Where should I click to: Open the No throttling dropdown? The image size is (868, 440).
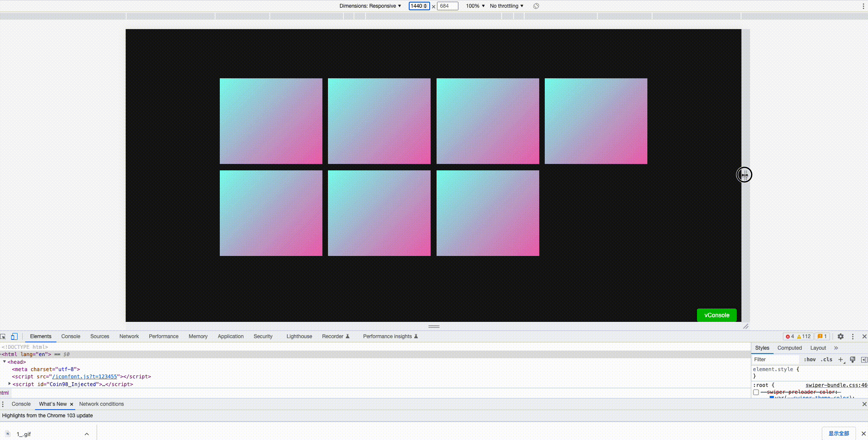point(507,6)
